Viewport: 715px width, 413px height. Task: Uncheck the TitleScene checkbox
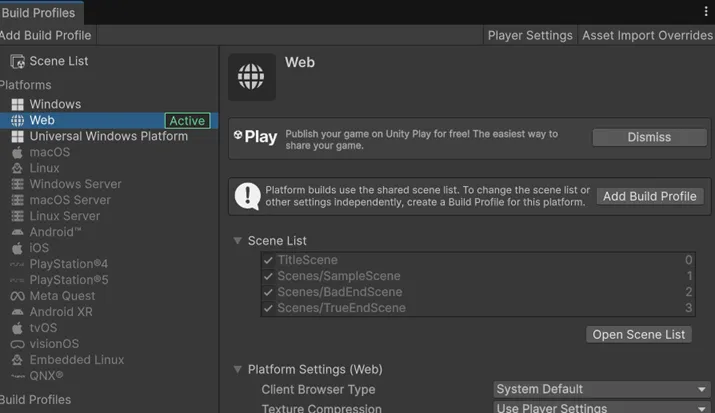click(x=268, y=260)
